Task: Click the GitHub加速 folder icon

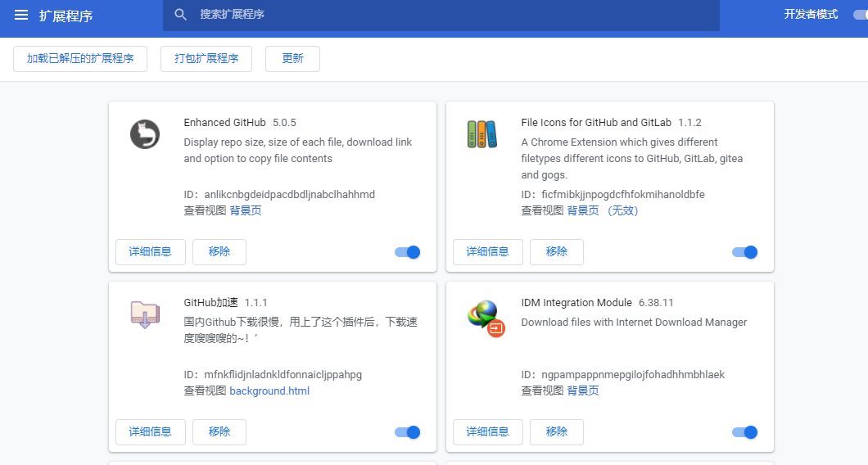Action: point(145,314)
